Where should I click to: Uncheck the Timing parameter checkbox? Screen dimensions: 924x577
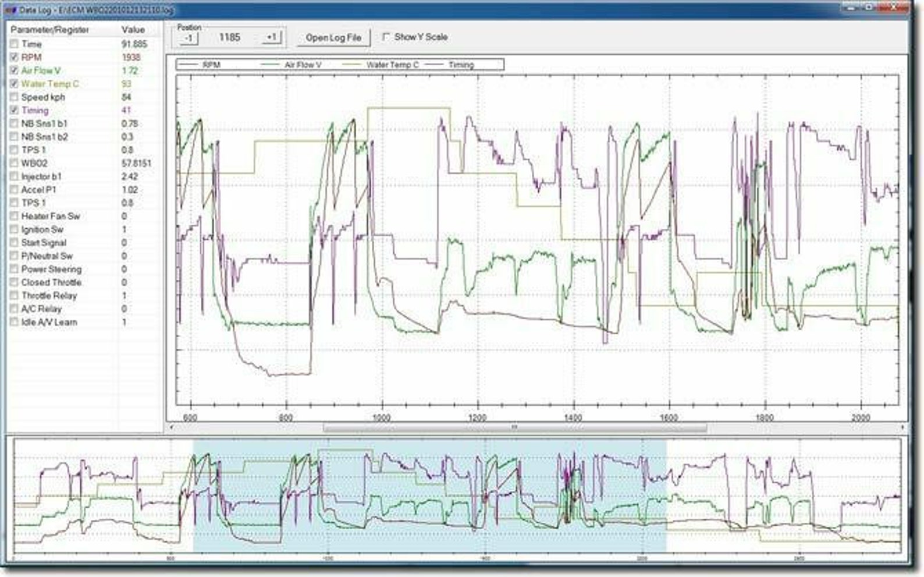14,111
